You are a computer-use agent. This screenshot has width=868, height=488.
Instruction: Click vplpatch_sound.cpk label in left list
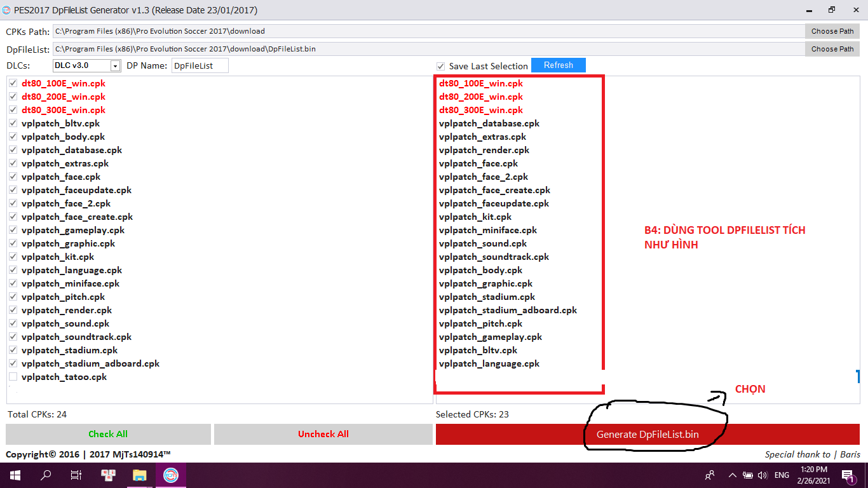tap(65, 323)
